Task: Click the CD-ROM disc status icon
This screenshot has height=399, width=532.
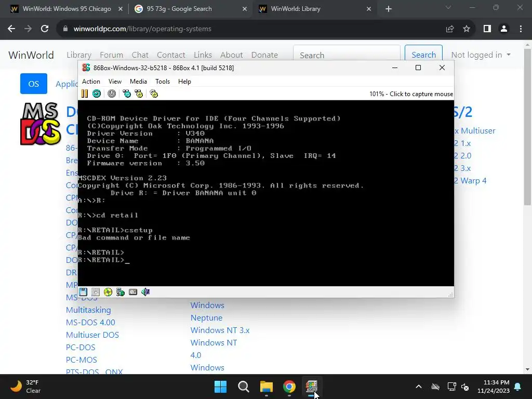Action: 108,292
